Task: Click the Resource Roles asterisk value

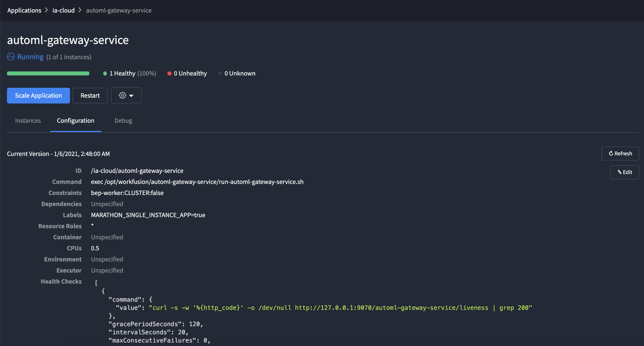Action: [x=92, y=225]
